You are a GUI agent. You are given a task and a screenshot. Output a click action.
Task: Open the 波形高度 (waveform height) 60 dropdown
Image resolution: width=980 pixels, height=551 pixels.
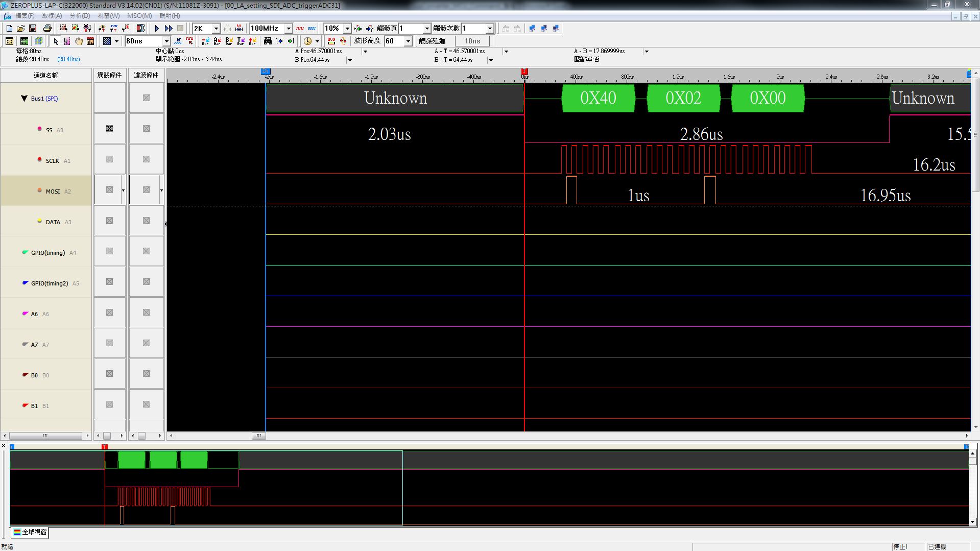[x=408, y=41]
